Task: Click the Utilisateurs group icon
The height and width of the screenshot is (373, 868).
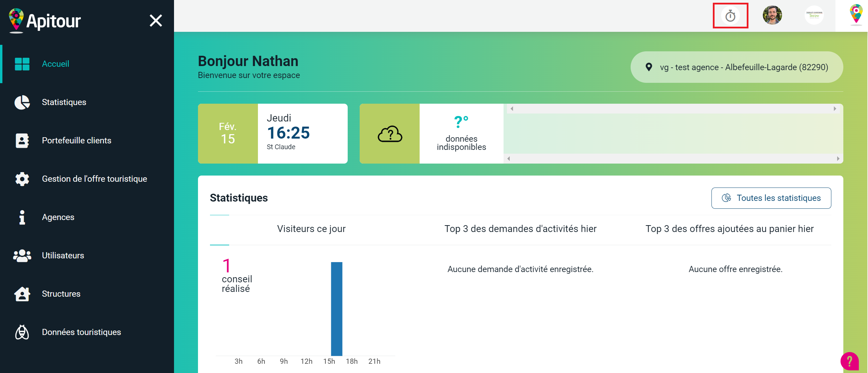Action: click(22, 256)
